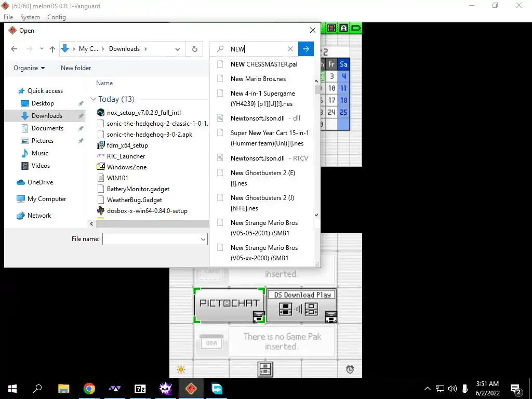Choose New Strange Mario Bros (V05-05-2001)
The image size is (532, 399).
pyautogui.click(x=262, y=228)
